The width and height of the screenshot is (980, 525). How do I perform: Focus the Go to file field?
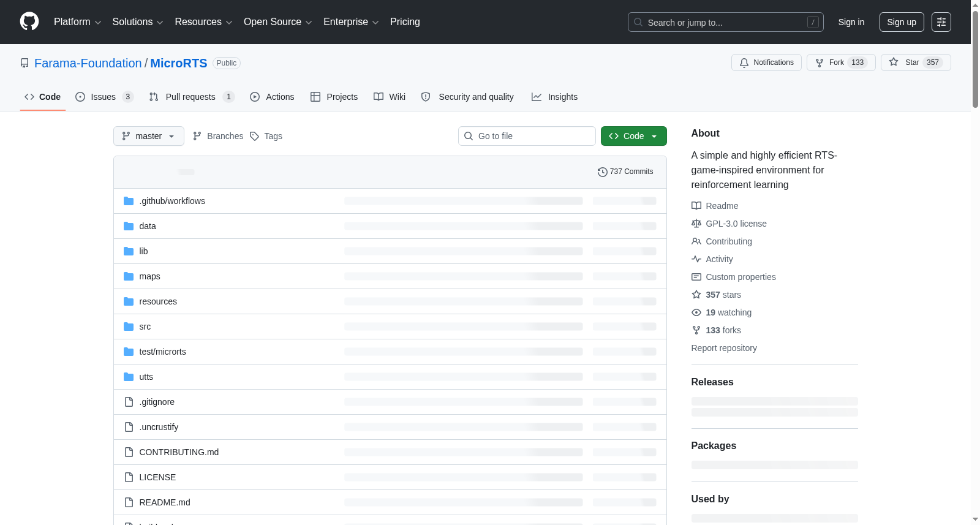527,136
